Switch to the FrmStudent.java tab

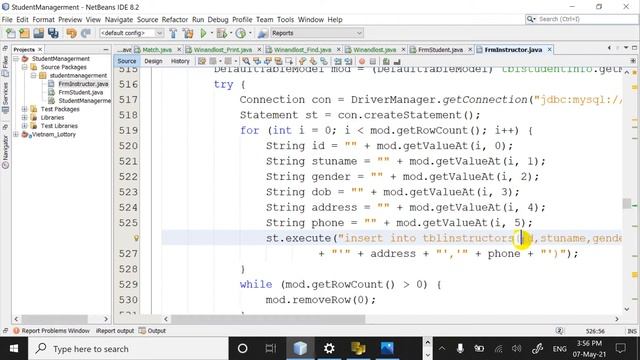(440, 50)
